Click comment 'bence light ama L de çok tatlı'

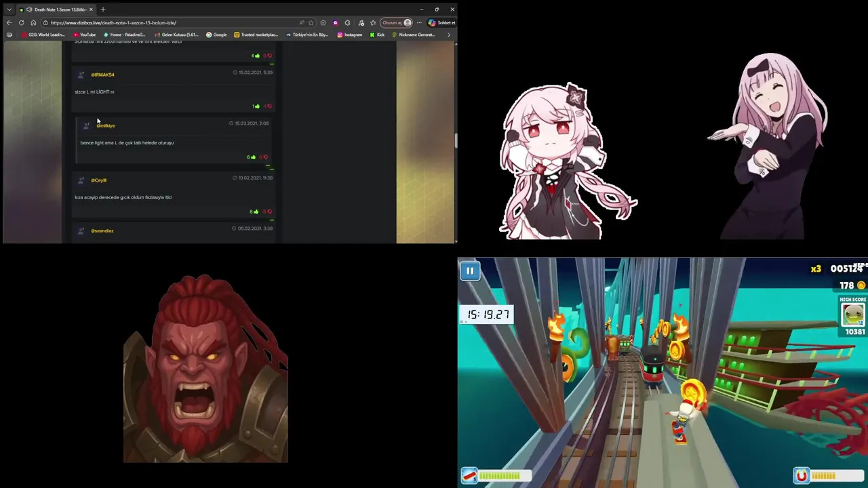pos(127,143)
